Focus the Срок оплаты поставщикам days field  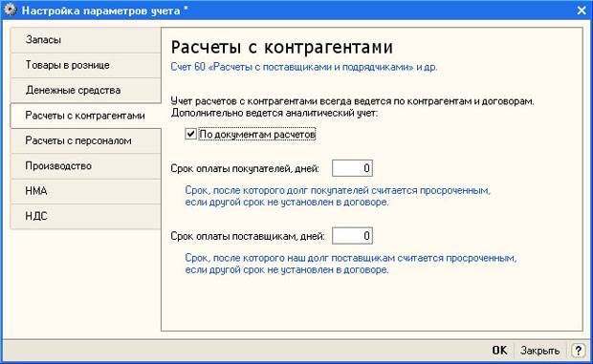click(x=352, y=236)
